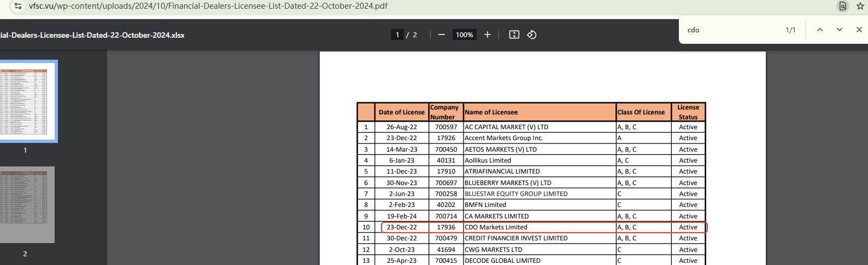Click the License Status column header
The height and width of the screenshot is (265, 868).
pyautogui.click(x=688, y=112)
